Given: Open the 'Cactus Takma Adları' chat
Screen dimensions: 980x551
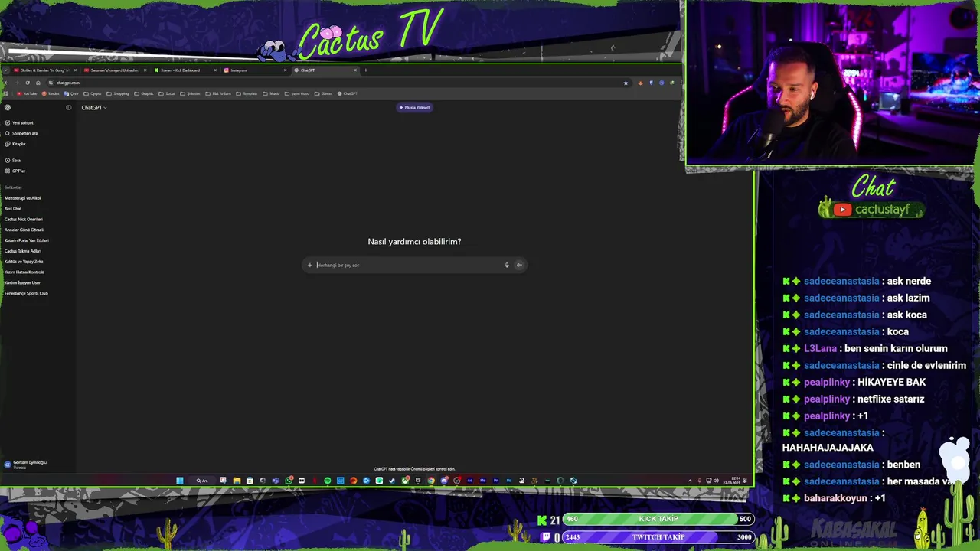Looking at the screenshot, I should [x=23, y=251].
